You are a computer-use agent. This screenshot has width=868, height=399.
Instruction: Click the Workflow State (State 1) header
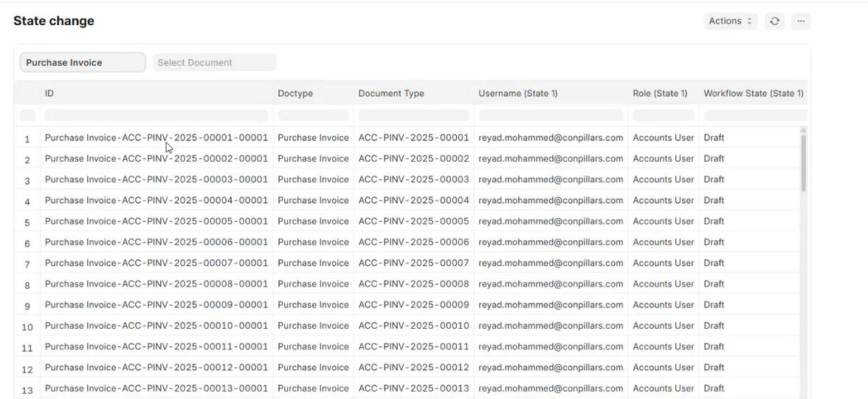[x=753, y=93]
